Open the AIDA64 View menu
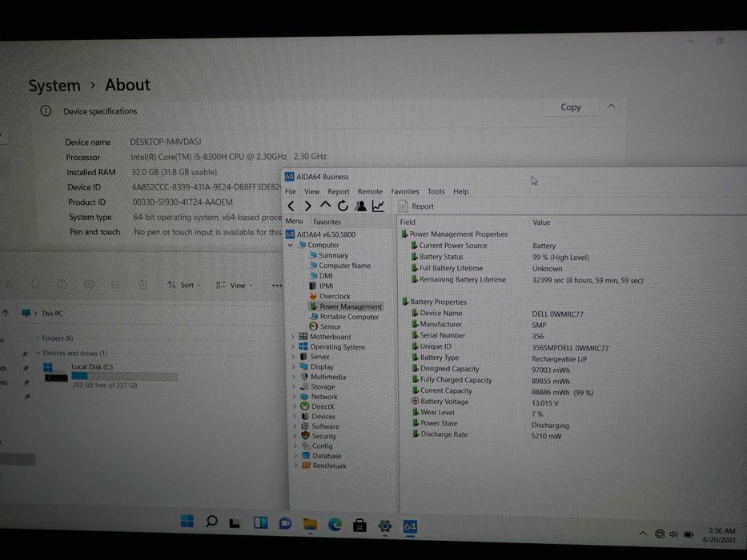 tap(312, 191)
